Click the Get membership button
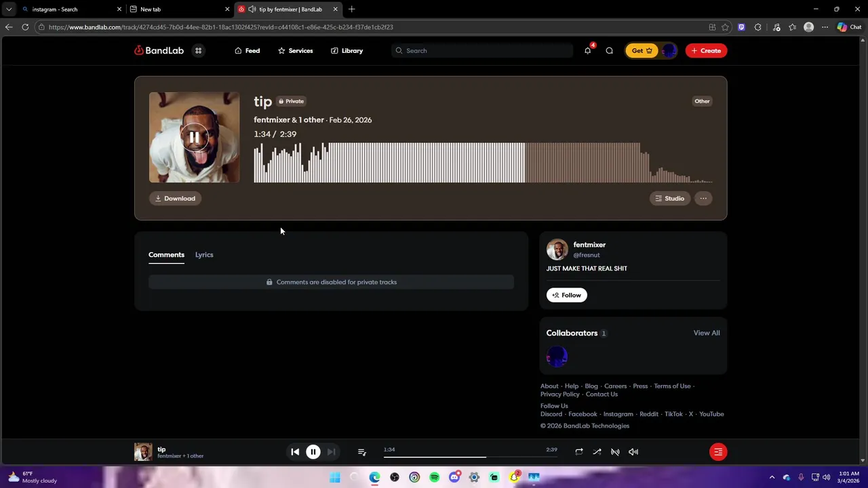868x488 pixels. 642,51
